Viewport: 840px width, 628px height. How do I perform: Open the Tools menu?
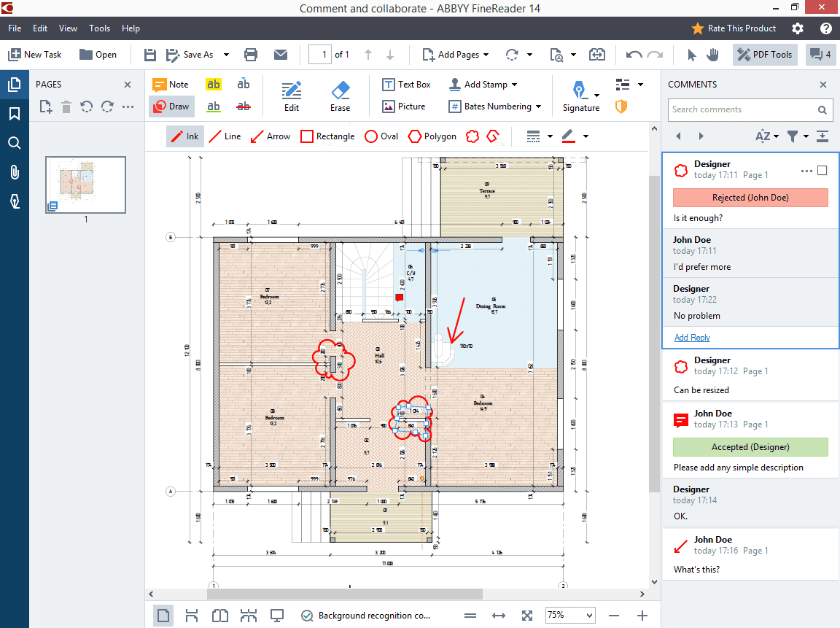100,28
